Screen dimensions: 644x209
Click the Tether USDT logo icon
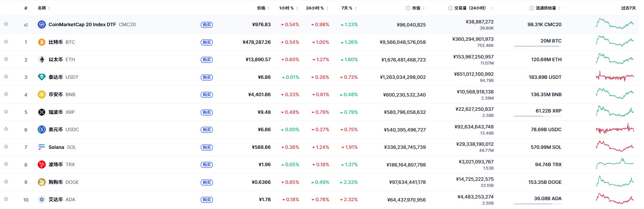coord(42,77)
